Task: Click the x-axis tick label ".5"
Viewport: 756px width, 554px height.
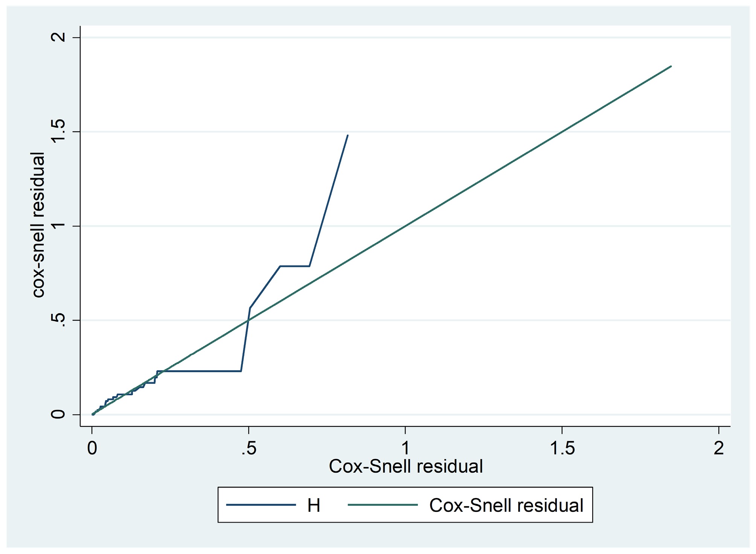Action: point(248,448)
